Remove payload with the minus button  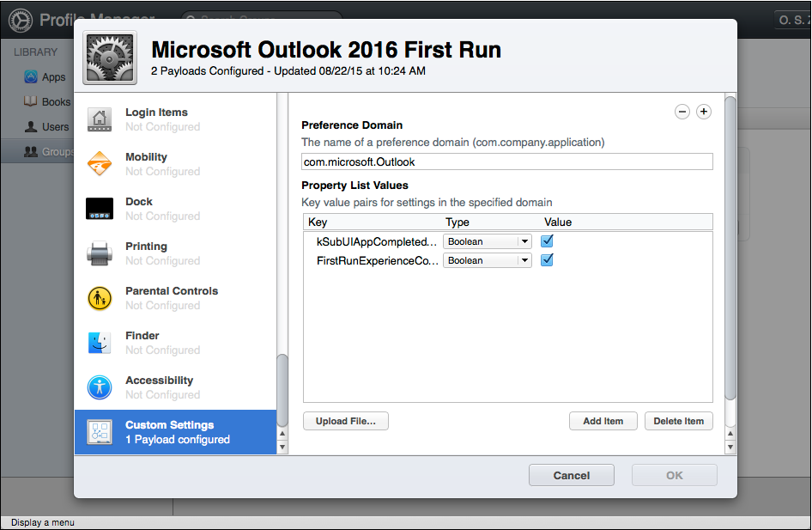682,112
